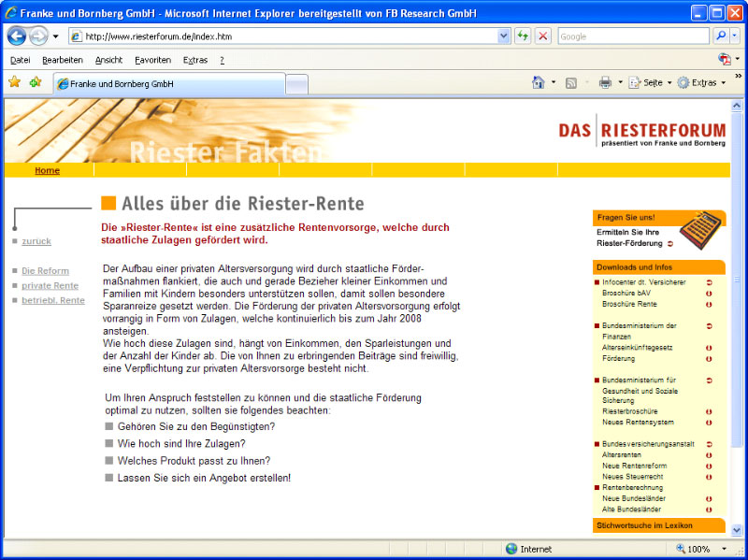Open the Extras menu in menu bar
This screenshot has width=748, height=560.
pyautogui.click(x=195, y=60)
